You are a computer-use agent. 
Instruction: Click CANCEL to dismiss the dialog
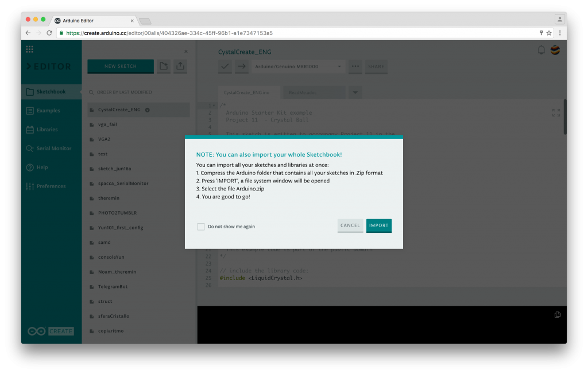pyautogui.click(x=350, y=225)
